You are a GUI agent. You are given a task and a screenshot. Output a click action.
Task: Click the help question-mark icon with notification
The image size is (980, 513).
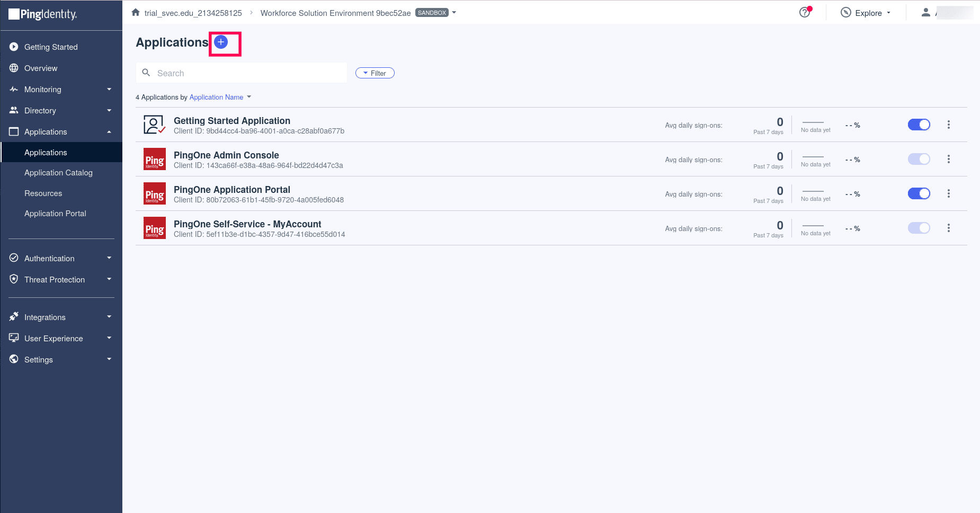coord(804,13)
